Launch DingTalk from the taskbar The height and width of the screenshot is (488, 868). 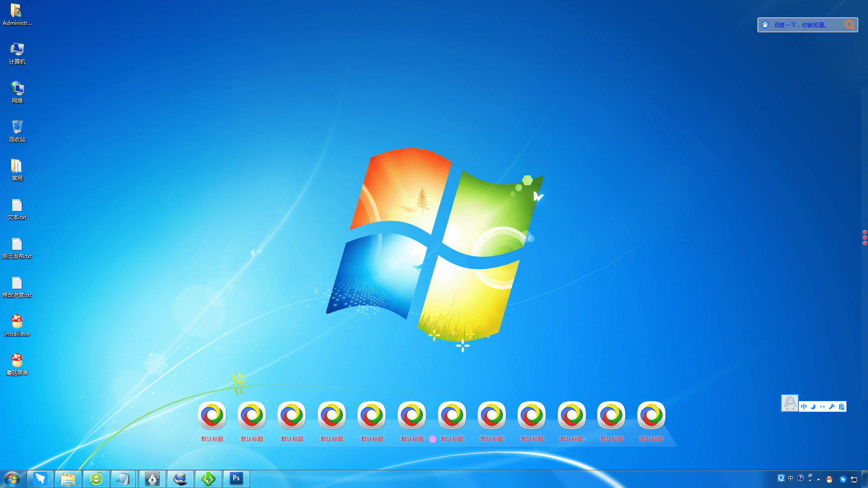click(x=40, y=479)
